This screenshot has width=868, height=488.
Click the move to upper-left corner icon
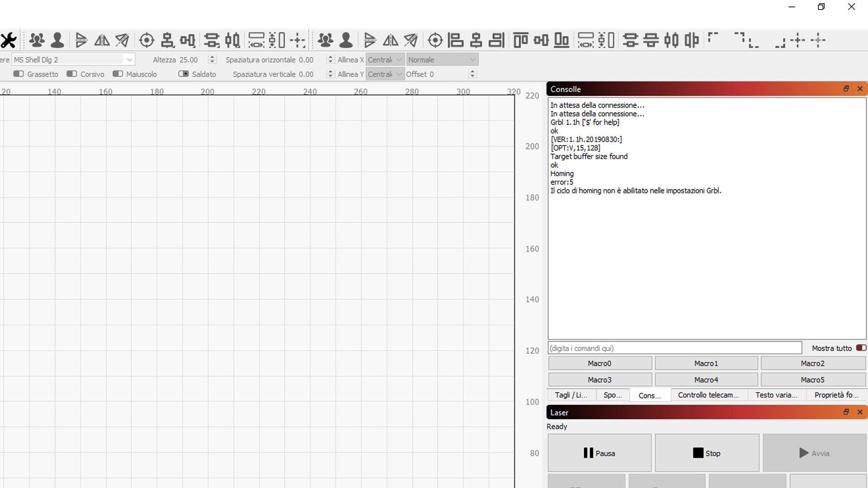tap(713, 38)
